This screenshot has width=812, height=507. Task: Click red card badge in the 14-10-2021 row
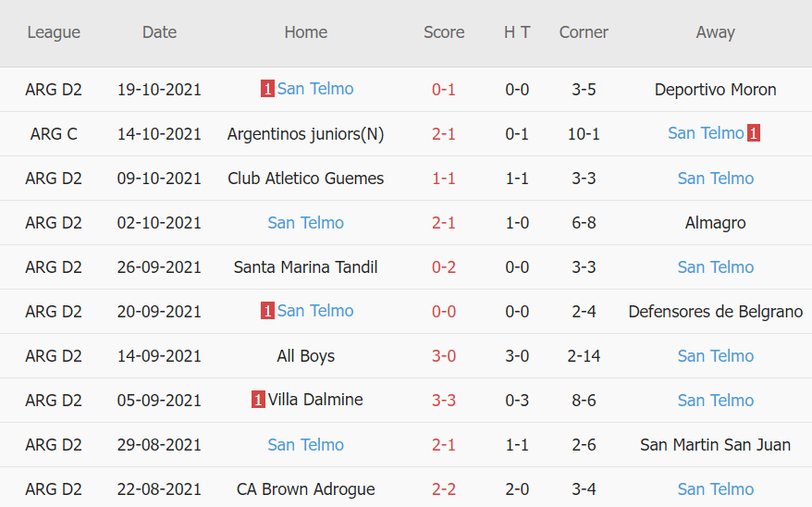tap(754, 134)
